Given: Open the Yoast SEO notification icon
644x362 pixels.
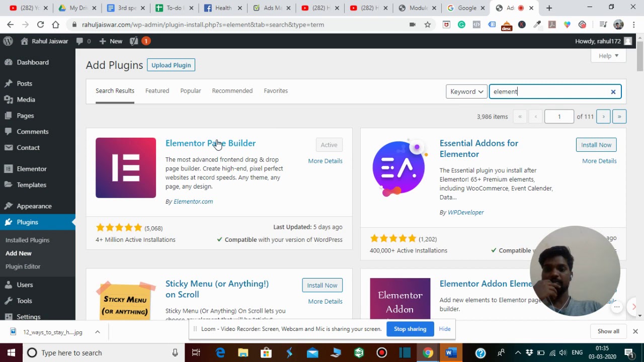Looking at the screenshot, I should (140, 41).
